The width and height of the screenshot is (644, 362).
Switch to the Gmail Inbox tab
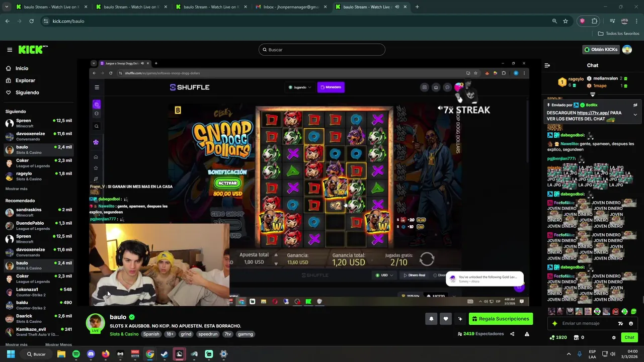click(292, 7)
